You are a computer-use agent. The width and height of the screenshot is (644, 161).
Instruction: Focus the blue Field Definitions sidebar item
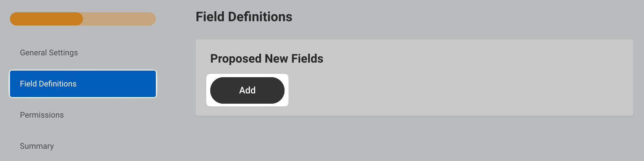[x=83, y=84]
